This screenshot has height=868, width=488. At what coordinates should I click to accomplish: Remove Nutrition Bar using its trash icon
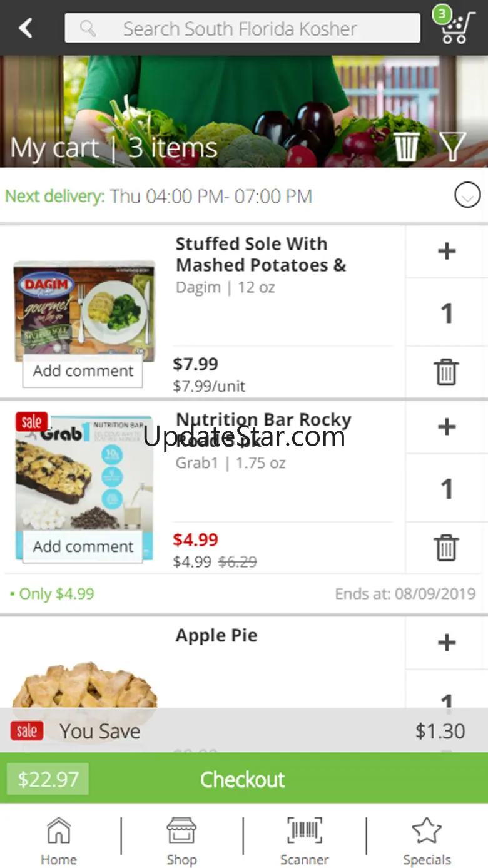click(446, 548)
